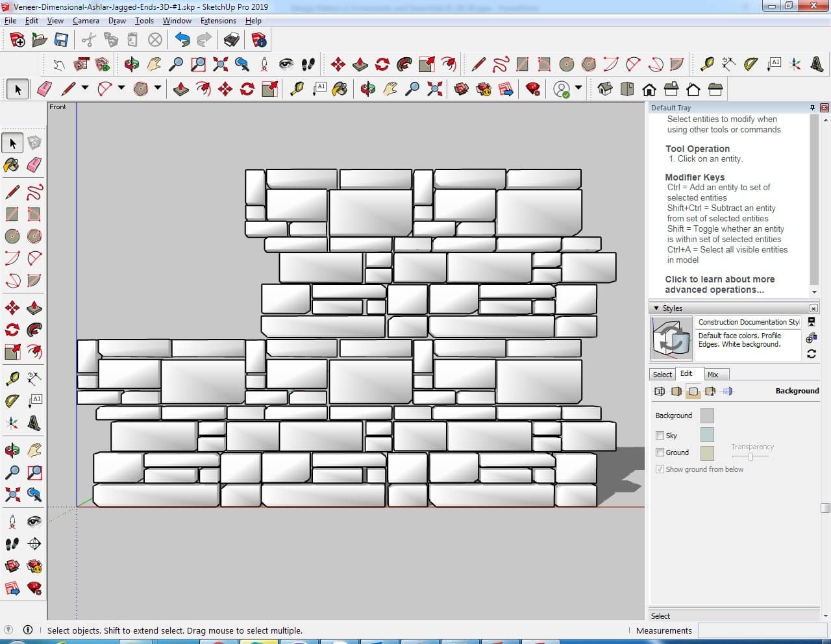The image size is (831, 644).
Task: Click the Save icon in toolbar
Action: pos(61,40)
